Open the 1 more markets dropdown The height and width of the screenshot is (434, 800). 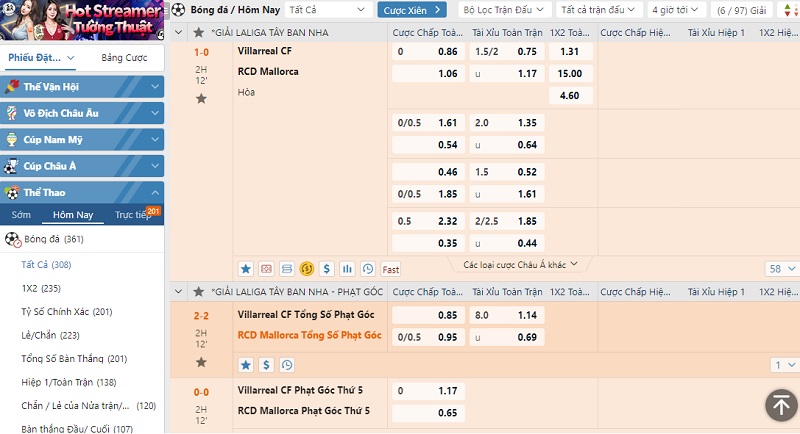pyautogui.click(x=784, y=365)
